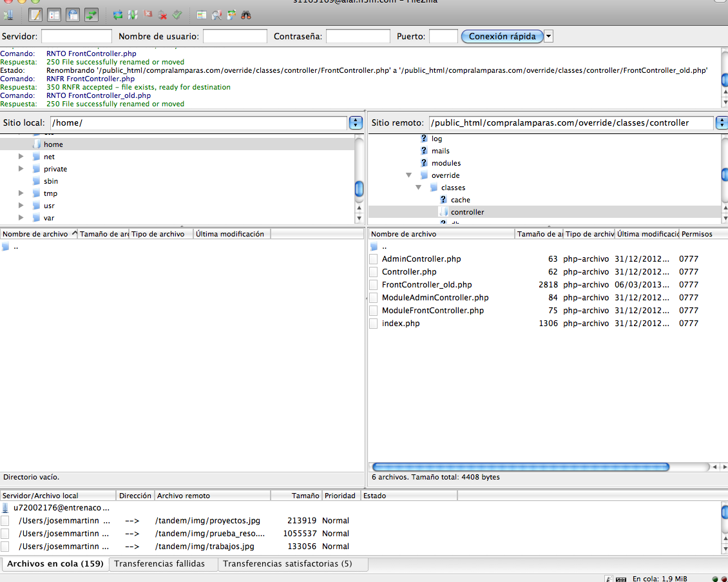The width and height of the screenshot is (728, 582).
Task: Sort remote files by Permisos column header
Action: point(696,234)
